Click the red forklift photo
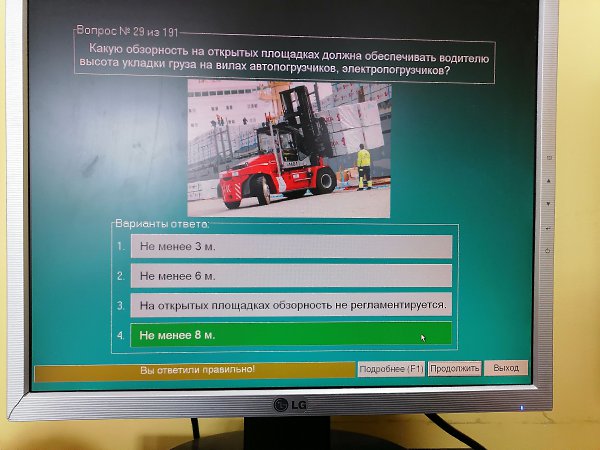Viewport: 600px width, 450px height. pyautogui.click(x=289, y=148)
